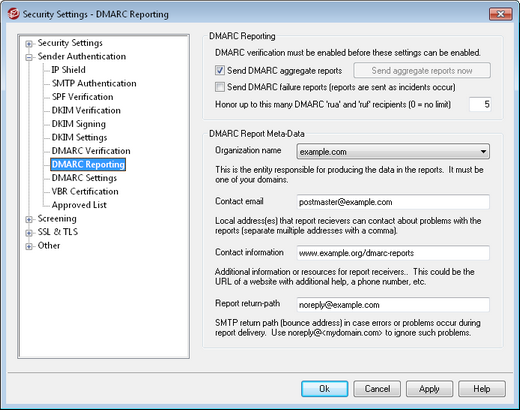Image resolution: width=520 pixels, height=410 pixels.
Task: Expand the Screening tree node
Action: 29,219
